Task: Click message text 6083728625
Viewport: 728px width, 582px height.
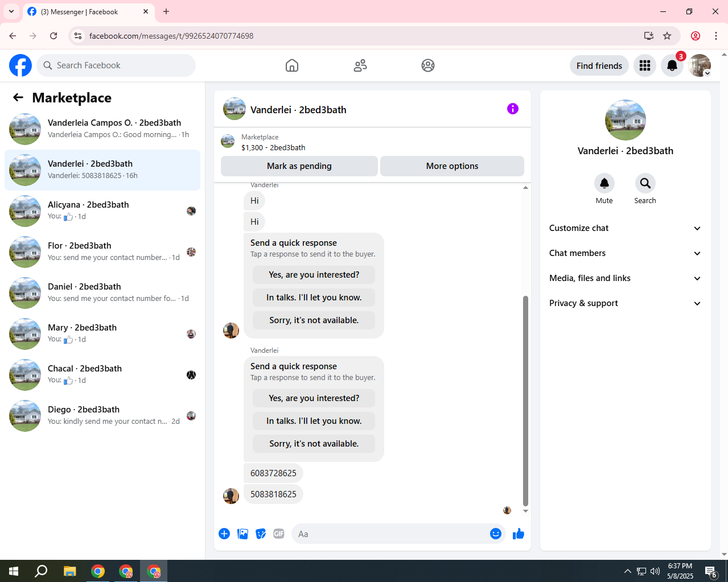Action: click(x=273, y=473)
